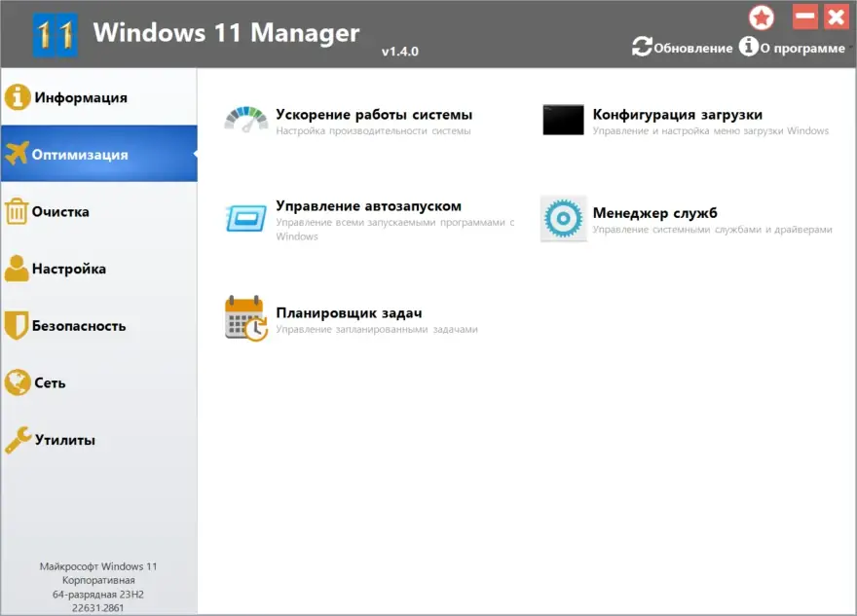Click the red star favorites icon
857x616 pixels.
762,18
